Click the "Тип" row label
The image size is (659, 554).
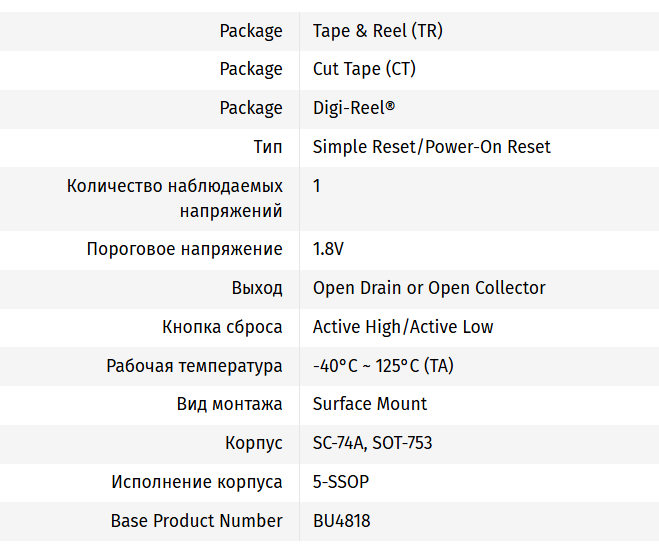pos(268,147)
